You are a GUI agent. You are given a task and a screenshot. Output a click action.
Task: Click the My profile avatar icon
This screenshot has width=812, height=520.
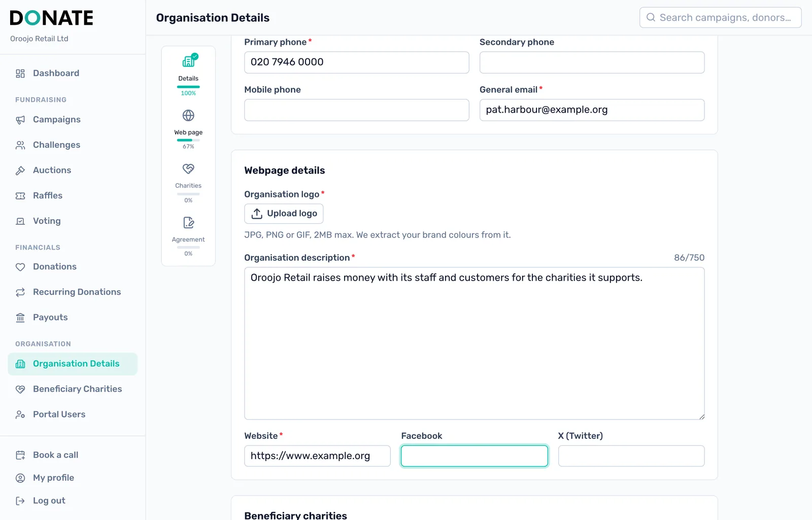coord(20,478)
